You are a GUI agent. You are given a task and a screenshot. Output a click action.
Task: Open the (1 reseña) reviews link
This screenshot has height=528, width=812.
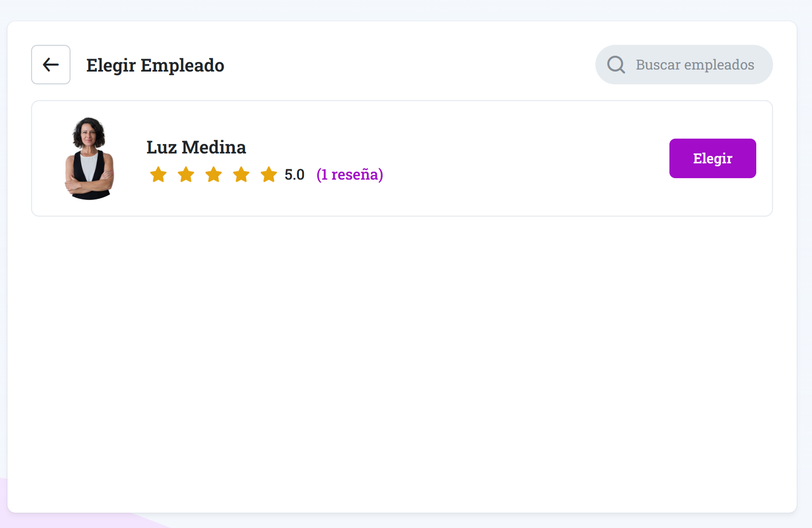(350, 175)
